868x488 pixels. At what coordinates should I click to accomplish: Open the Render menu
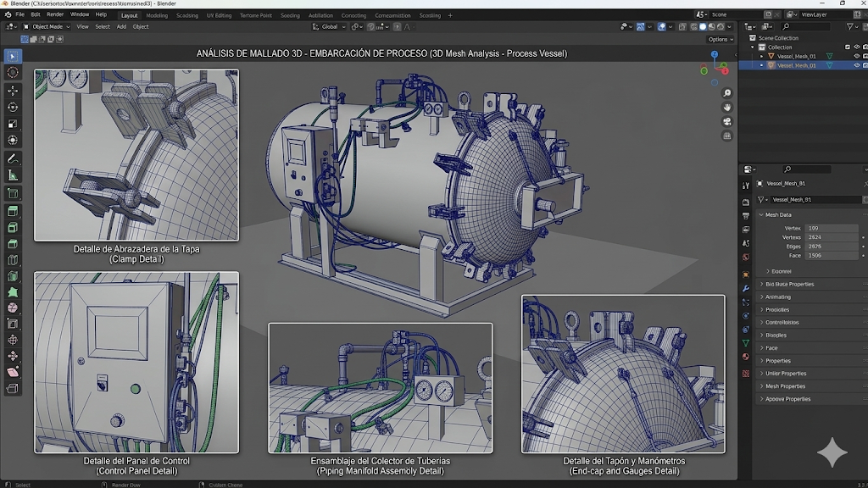[55, 15]
